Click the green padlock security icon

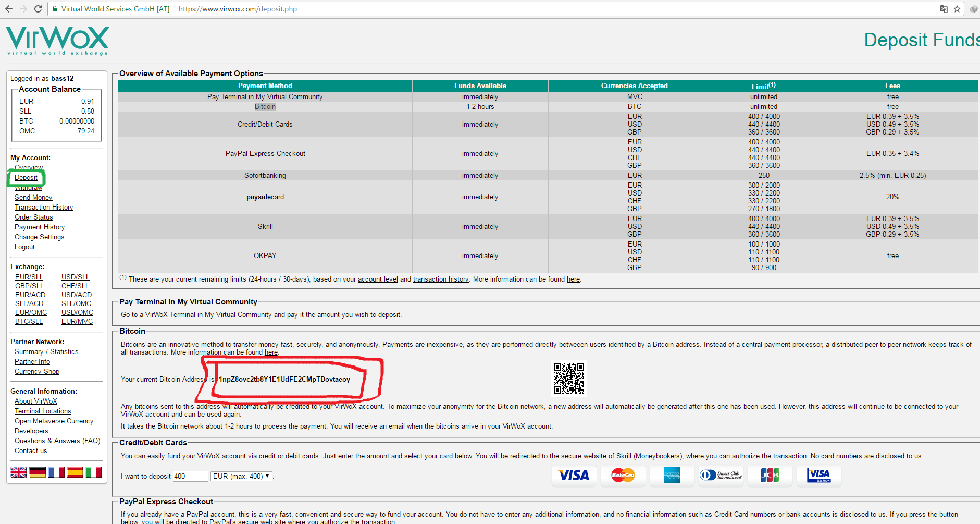click(x=55, y=9)
